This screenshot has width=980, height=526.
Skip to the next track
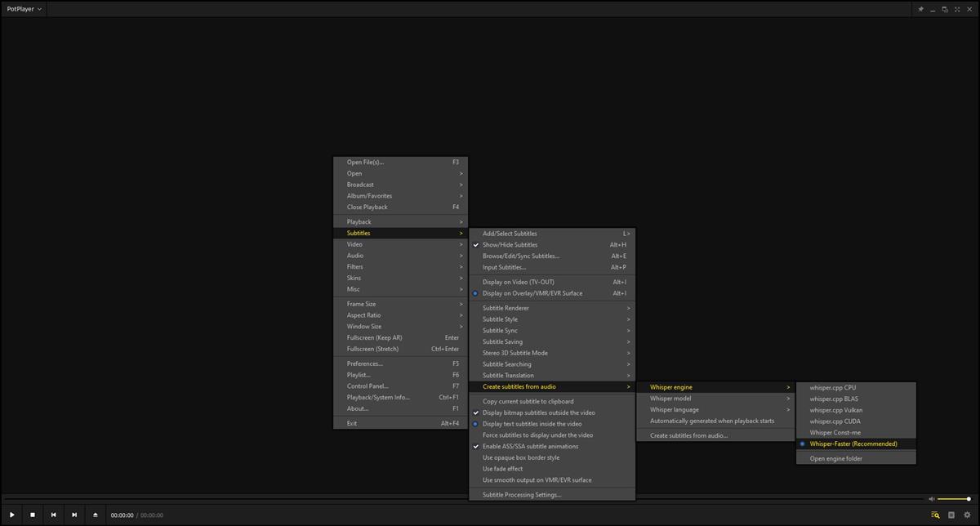pos(74,515)
